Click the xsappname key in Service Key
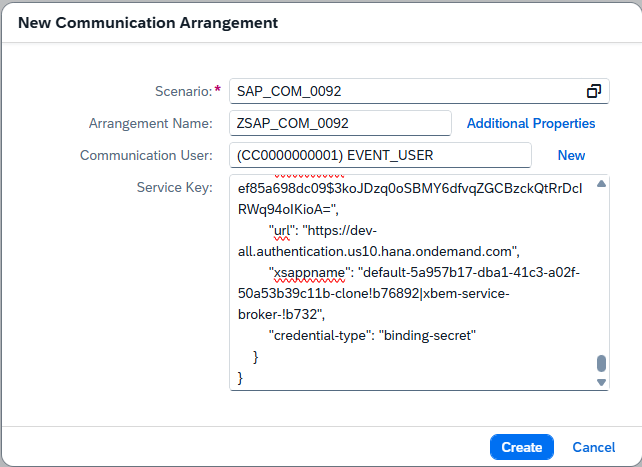Screen dimensions: 642x467 click(305, 272)
